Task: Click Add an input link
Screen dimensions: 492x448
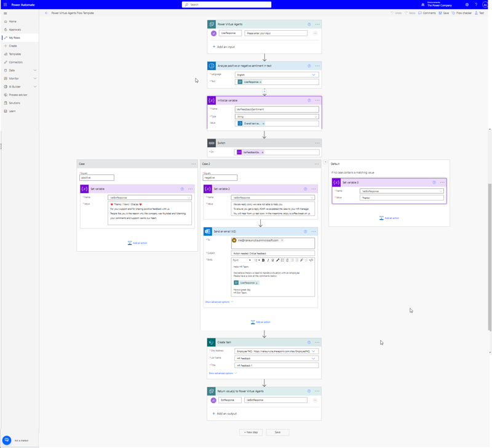Action: [x=224, y=47]
